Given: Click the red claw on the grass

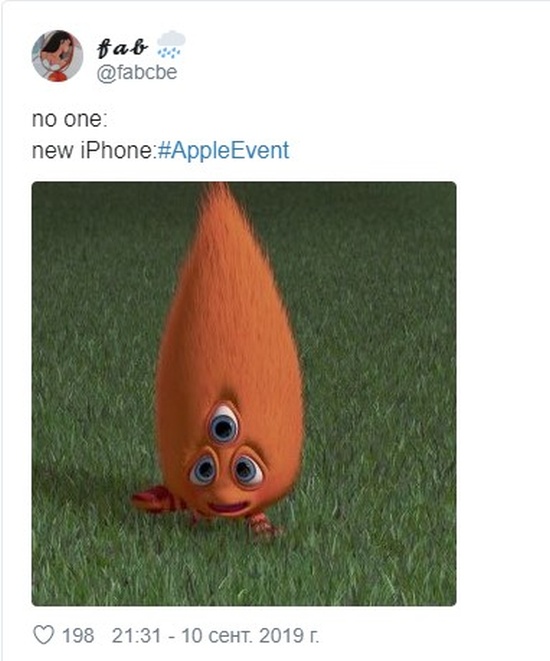Looking at the screenshot, I should (x=154, y=499).
